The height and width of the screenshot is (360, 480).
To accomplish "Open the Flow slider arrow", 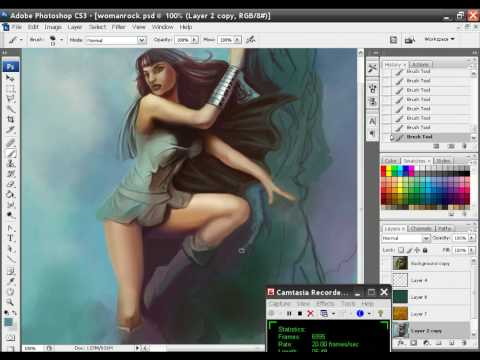I will [x=237, y=40].
